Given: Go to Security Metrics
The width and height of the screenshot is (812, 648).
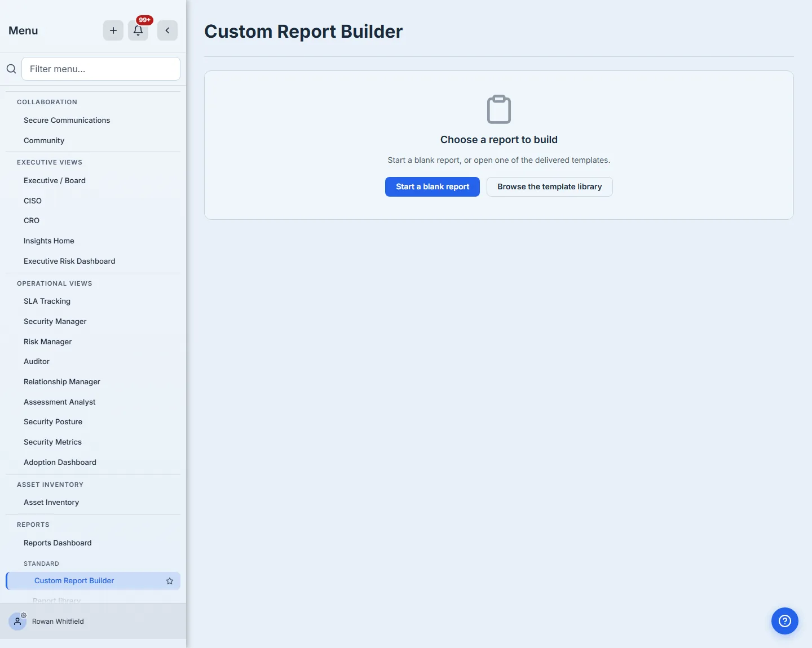Looking at the screenshot, I should coord(93,442).
